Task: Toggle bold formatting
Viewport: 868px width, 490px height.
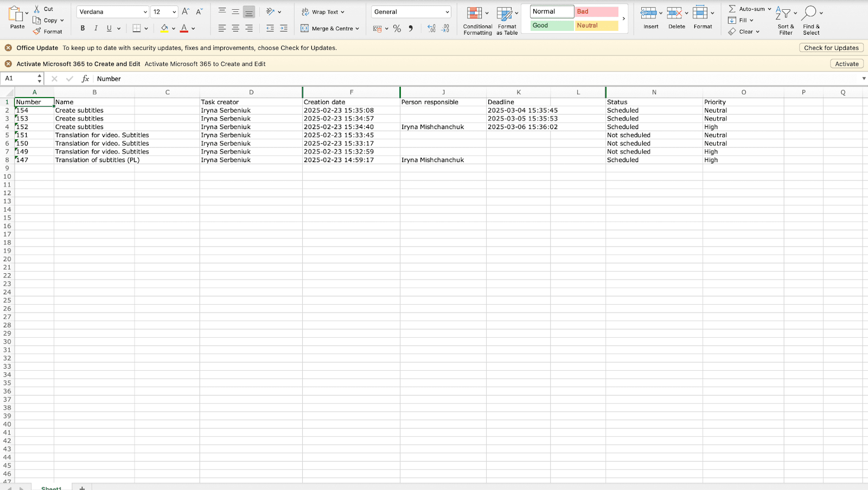Action: pyautogui.click(x=82, y=28)
